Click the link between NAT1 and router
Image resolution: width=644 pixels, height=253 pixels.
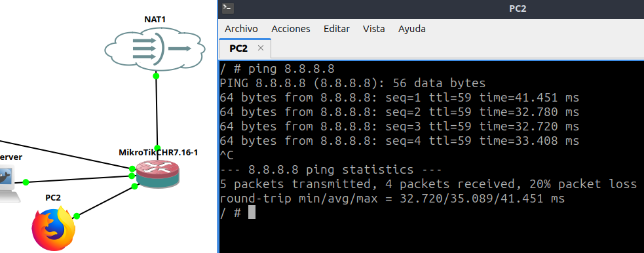(157, 111)
